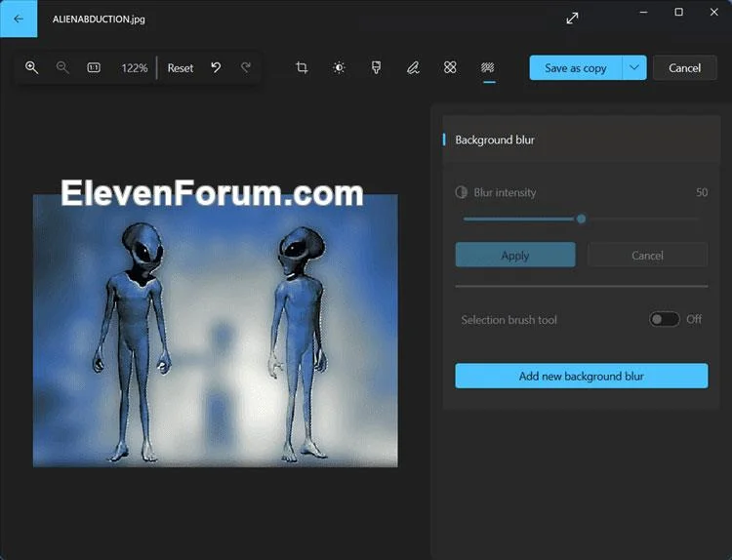Show actual size with 1:1 icon
Screen dimensions: 732x560
[x=94, y=67]
